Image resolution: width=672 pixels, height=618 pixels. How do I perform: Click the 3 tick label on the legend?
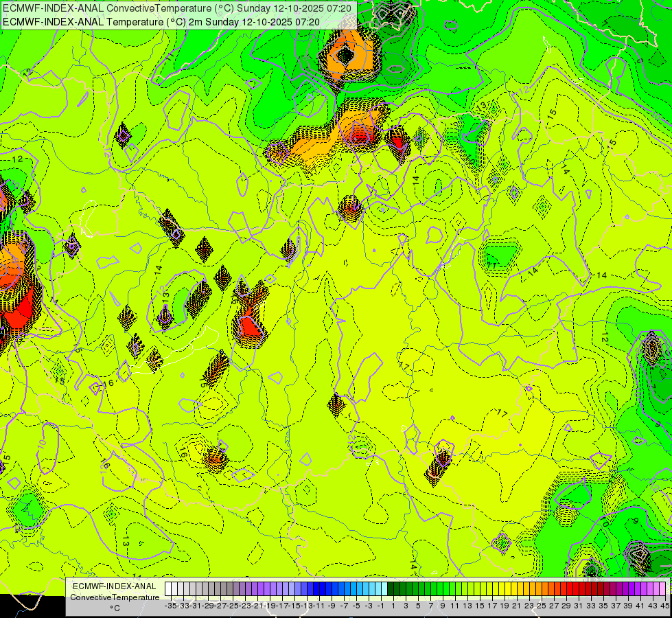pos(406,606)
